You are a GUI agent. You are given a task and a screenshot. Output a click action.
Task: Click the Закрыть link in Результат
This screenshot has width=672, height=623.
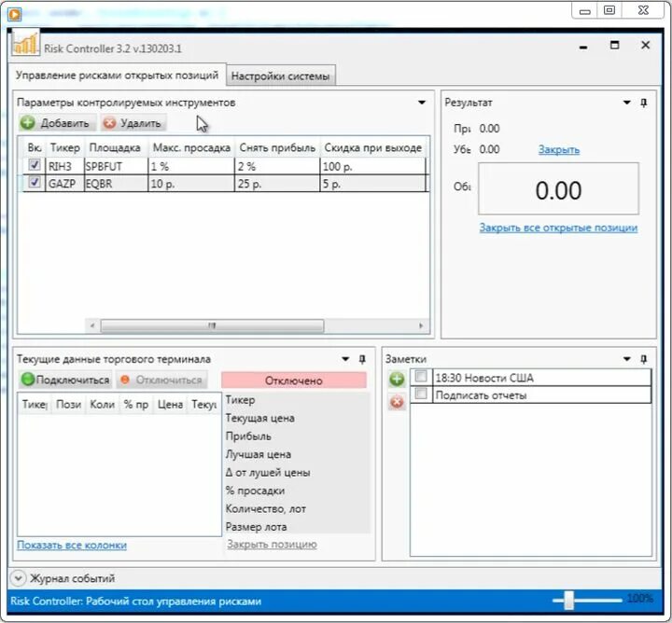tap(559, 149)
